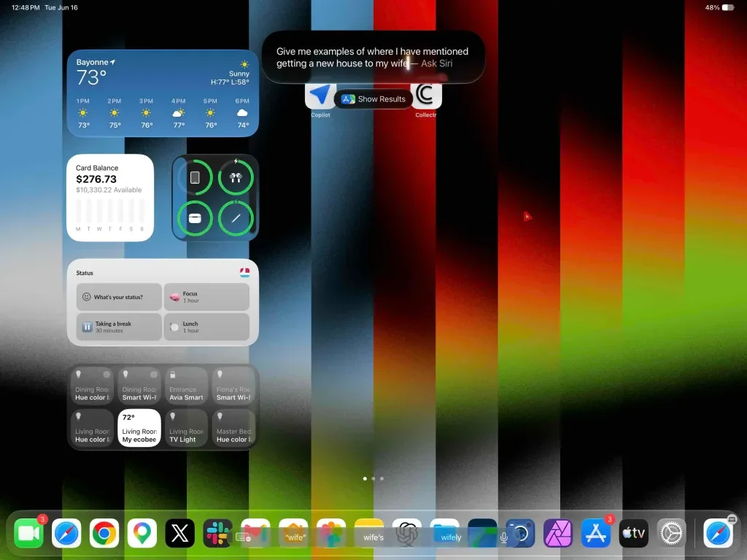Viewport: 747px width, 560px height.
Task: Toggle Dining Room Hue color light
Action: click(93, 386)
